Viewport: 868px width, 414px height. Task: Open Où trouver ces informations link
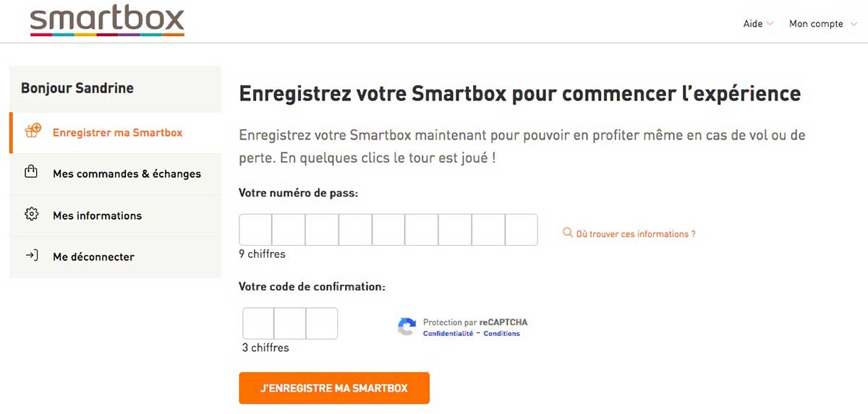point(635,234)
